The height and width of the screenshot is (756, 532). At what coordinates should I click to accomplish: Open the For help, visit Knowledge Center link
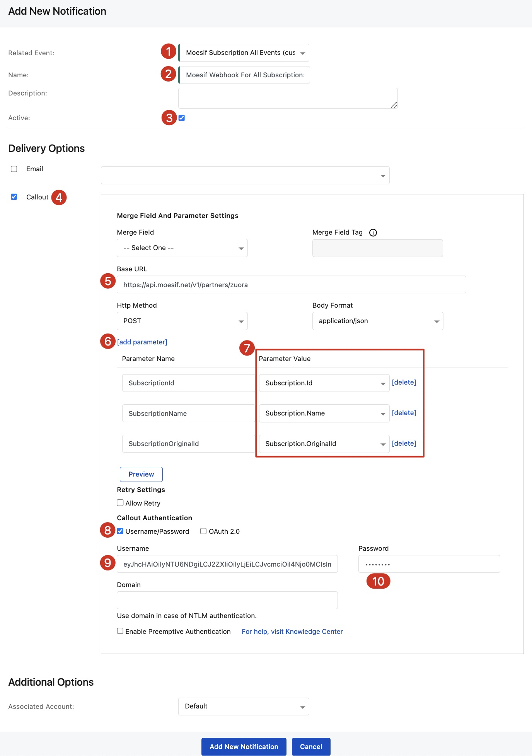click(x=292, y=632)
